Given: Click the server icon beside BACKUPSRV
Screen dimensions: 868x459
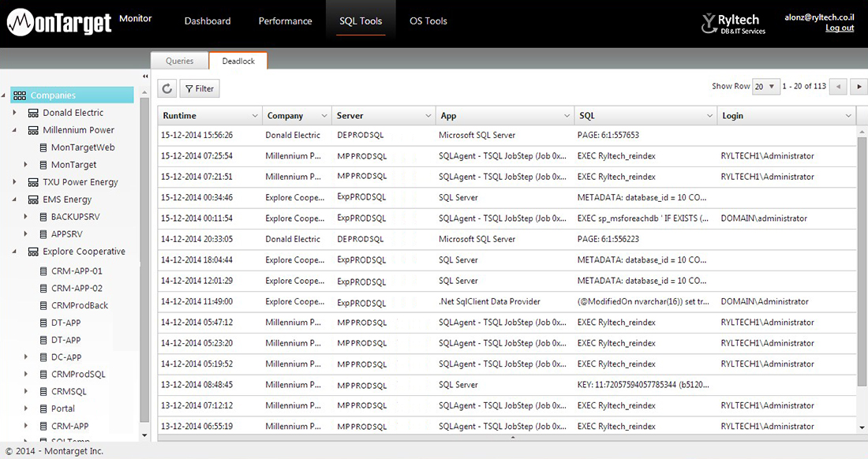Looking at the screenshot, I should click(x=43, y=217).
